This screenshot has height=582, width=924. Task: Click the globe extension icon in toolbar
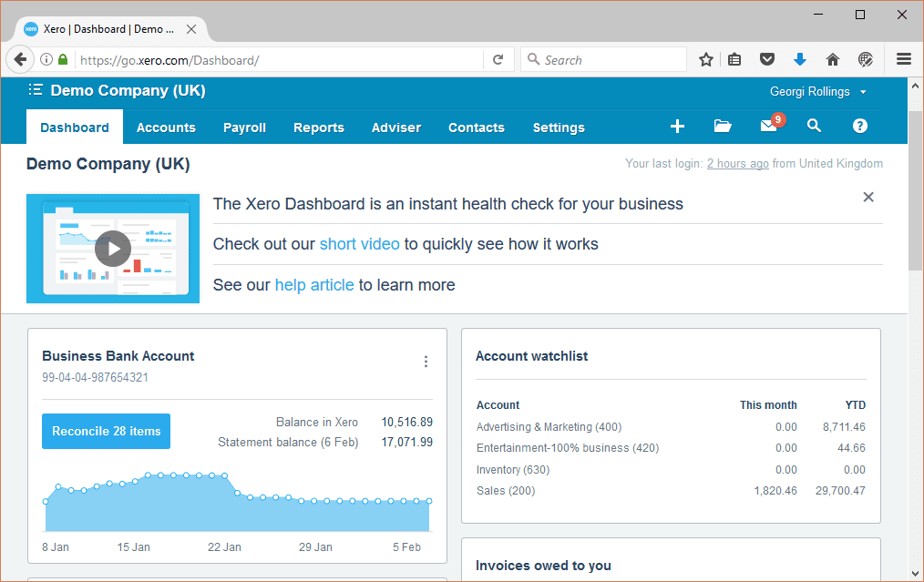coord(865,59)
